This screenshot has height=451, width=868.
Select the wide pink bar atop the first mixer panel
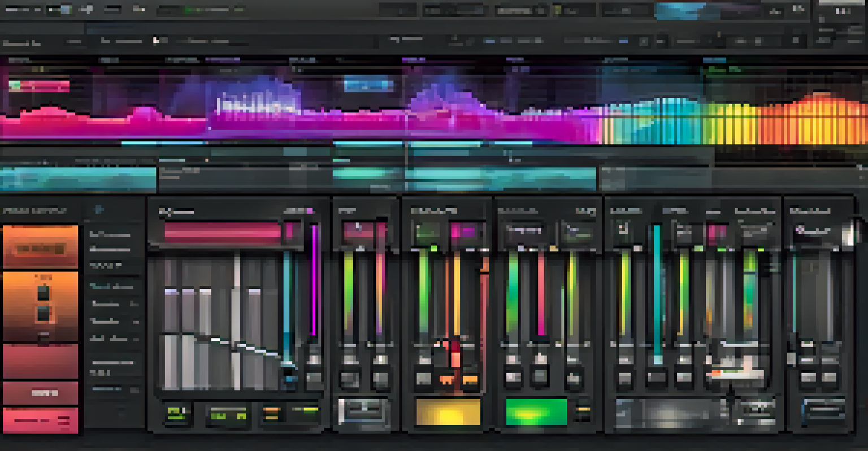223,233
